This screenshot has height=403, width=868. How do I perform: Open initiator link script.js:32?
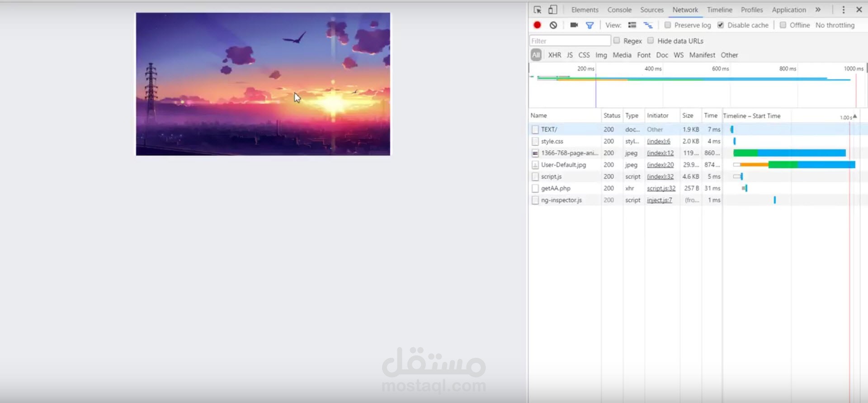point(661,188)
